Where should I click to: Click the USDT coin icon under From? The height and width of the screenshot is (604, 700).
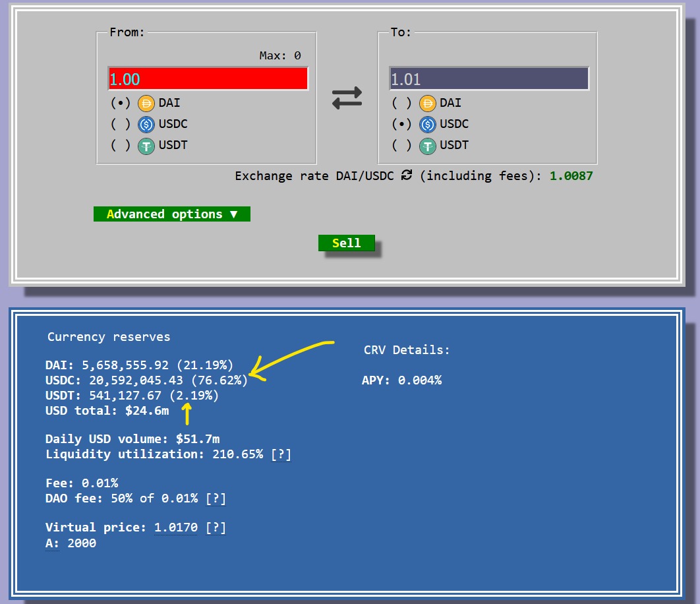[x=146, y=146]
